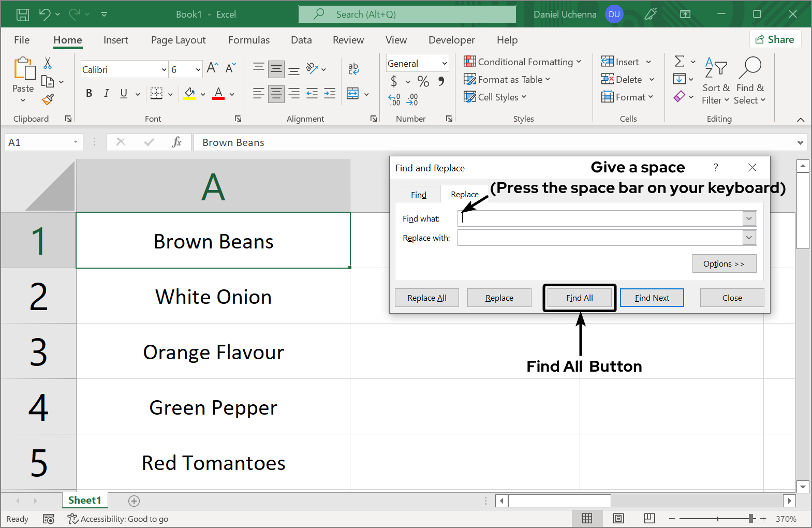Click the Wrap Text icon
Image resolution: width=812 pixels, height=528 pixels.
[x=353, y=68]
